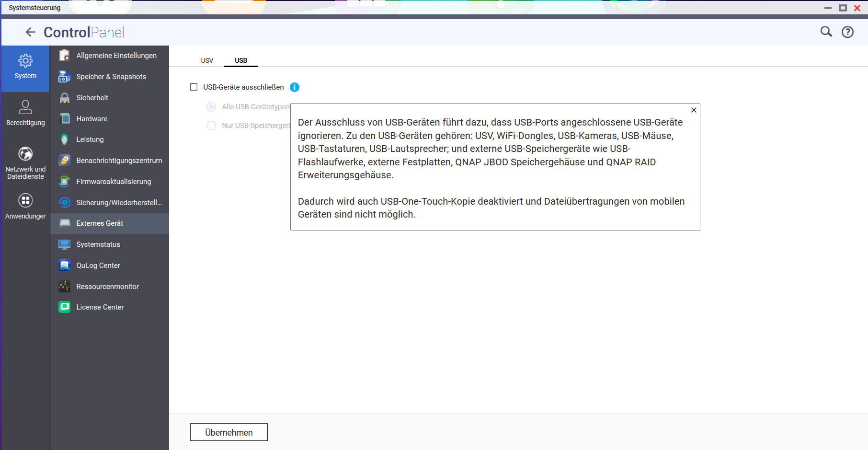Click the Sicherung/Wiederherstellung icon
The width and height of the screenshot is (868, 450).
click(65, 203)
